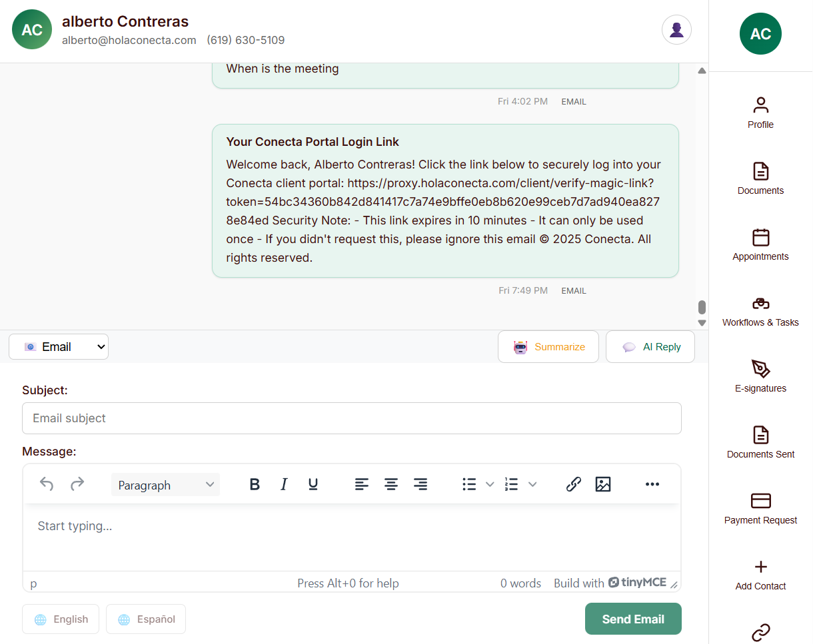Image resolution: width=813 pixels, height=644 pixels.
Task: Click the Send Email button
Action: [632, 619]
